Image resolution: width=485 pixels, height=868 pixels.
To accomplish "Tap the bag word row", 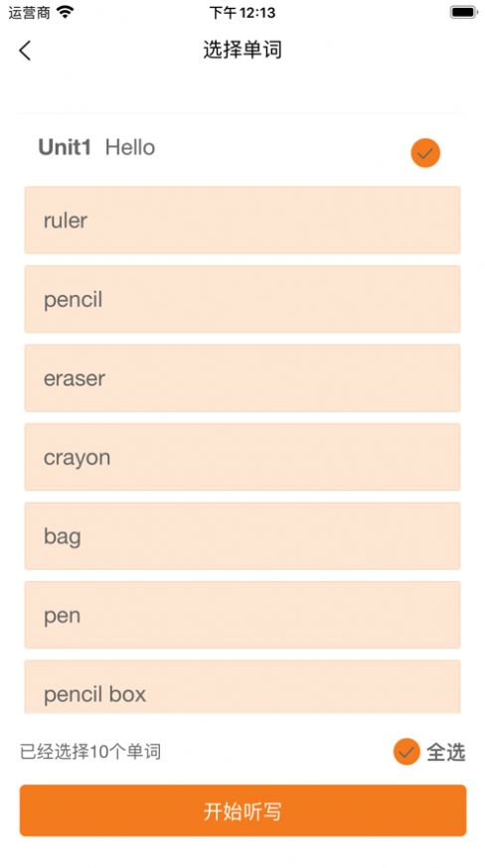I will pyautogui.click(x=242, y=536).
